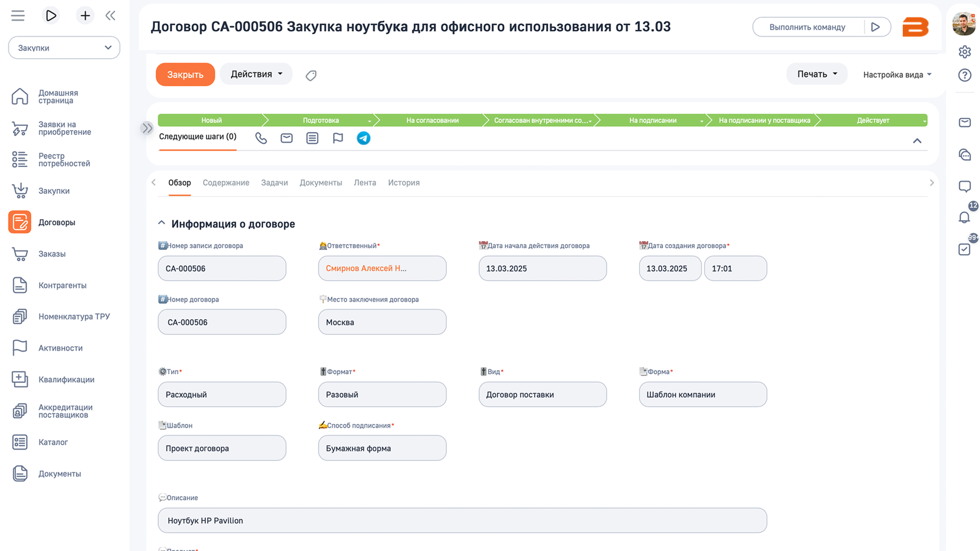This screenshot has width=980, height=551.
Task: Switch to the Содержание tab
Action: (226, 183)
